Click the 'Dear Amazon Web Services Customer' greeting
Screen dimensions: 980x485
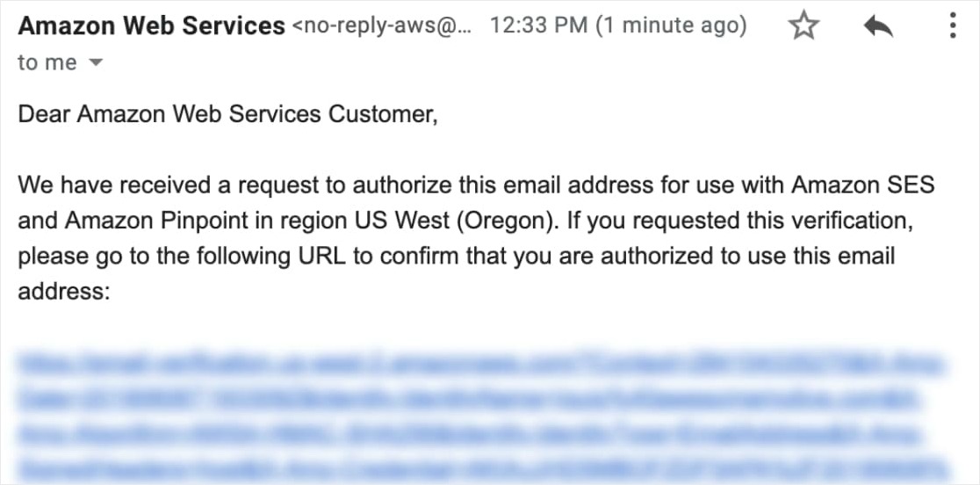(227, 114)
